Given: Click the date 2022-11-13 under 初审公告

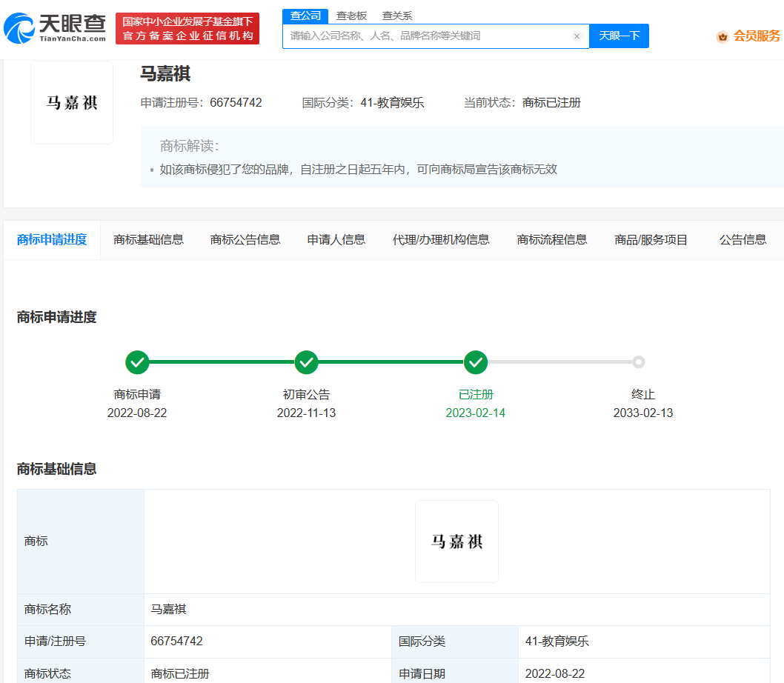Looking at the screenshot, I should click(x=307, y=413).
